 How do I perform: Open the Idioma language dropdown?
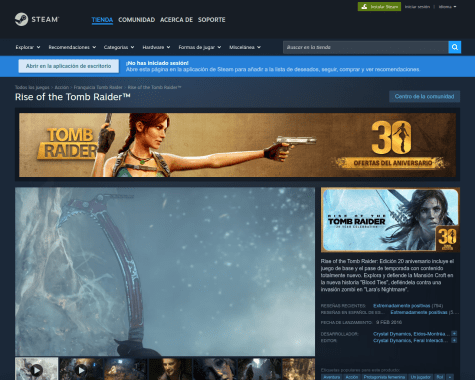447,7
